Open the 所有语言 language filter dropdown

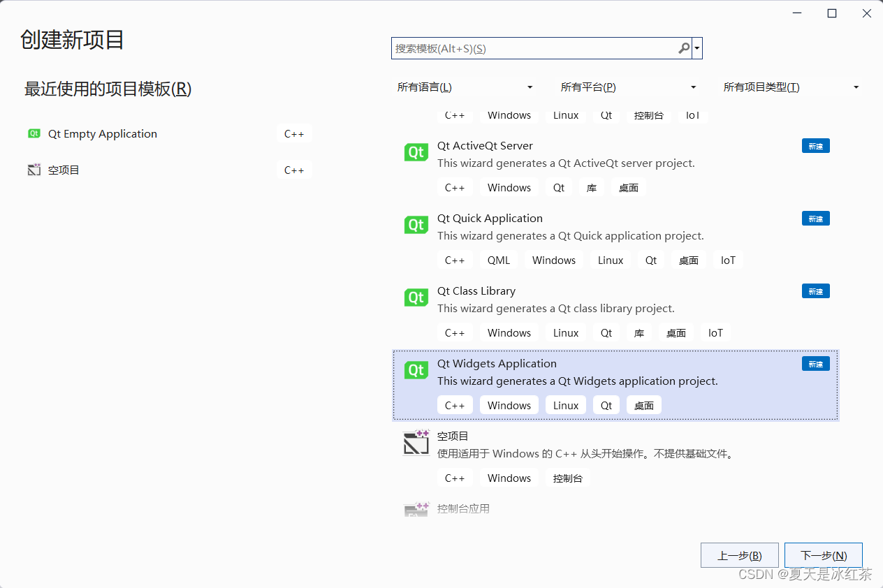pos(464,87)
